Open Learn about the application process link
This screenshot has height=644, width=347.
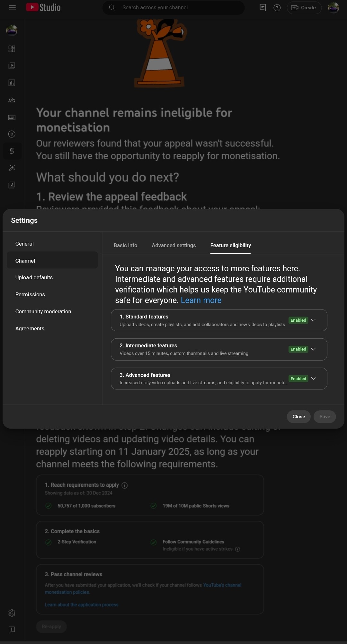tap(82, 605)
